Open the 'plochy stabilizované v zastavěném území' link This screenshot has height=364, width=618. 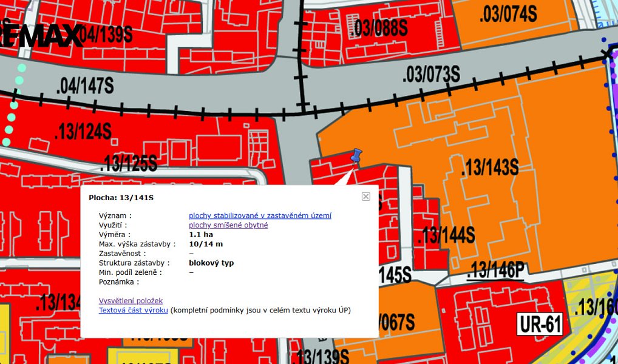click(260, 215)
